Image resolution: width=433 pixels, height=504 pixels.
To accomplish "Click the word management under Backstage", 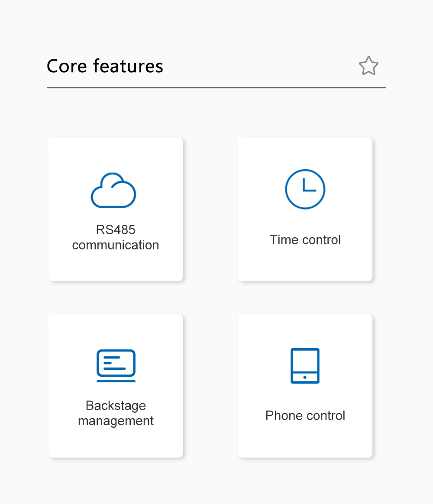I will point(116,421).
